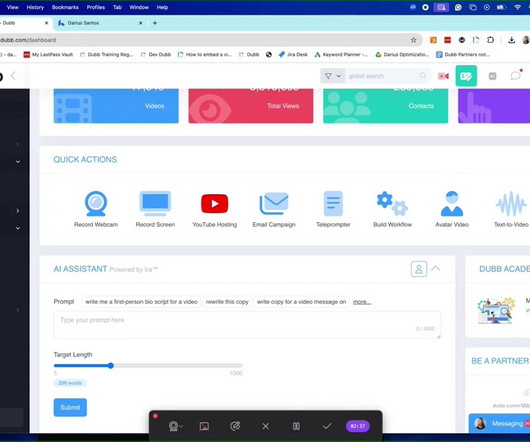Viewport: 530px width, 442px height.
Task: Finish recording with the checkmark
Action: click(x=327, y=426)
